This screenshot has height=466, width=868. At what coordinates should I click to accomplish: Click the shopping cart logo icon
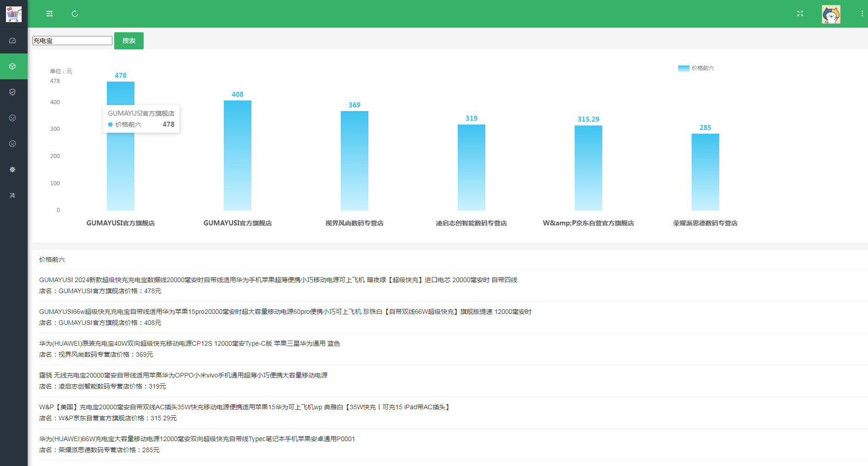tap(13, 14)
